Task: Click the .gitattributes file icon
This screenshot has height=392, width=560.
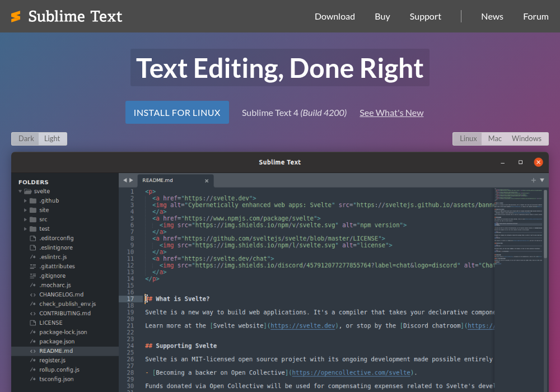Action: [x=33, y=267]
